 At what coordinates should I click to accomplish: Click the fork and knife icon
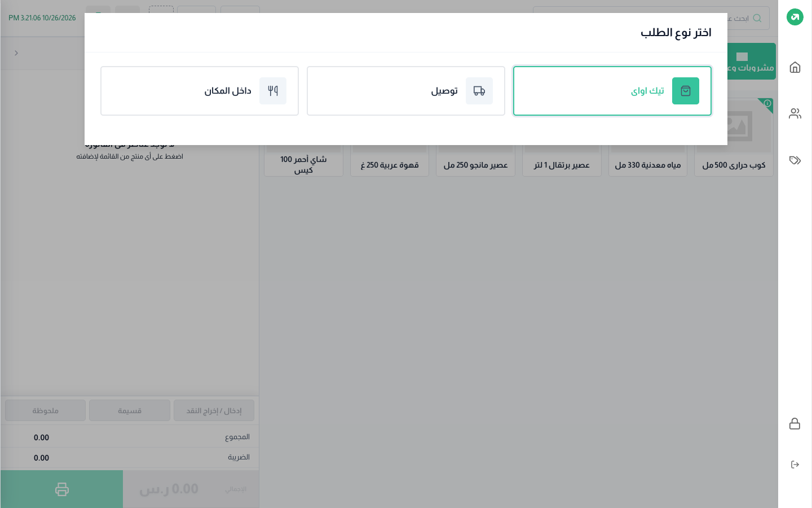pyautogui.click(x=273, y=91)
